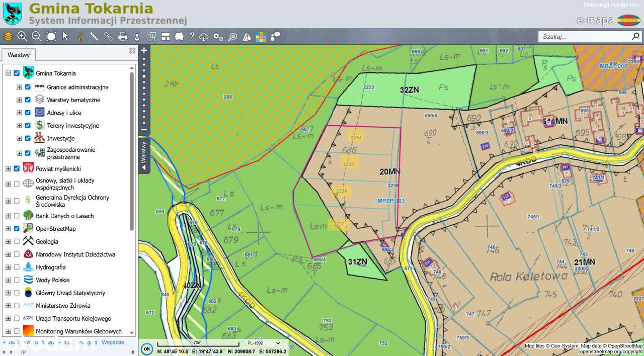644x356 pixels.
Task: Expand Adresy i ulice node
Action: (19, 113)
